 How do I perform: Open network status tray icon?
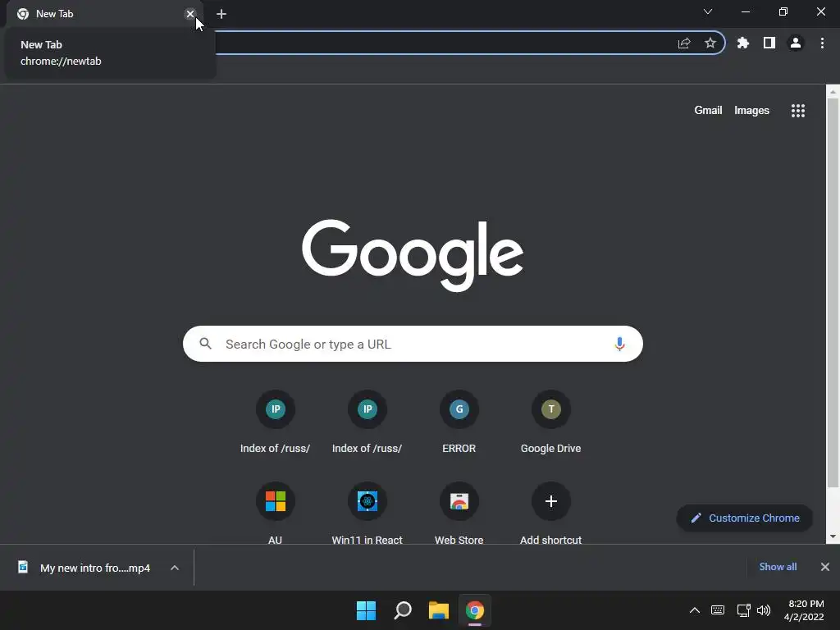[743, 610]
